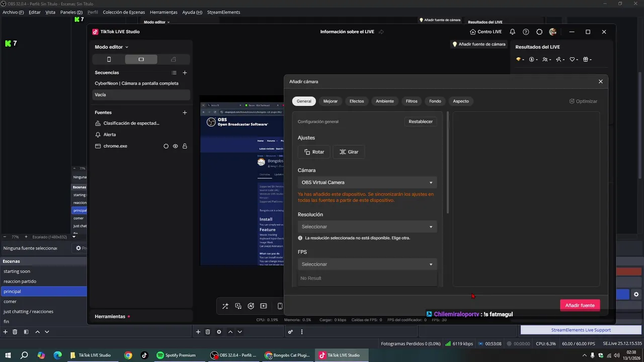644x362 pixels.
Task: Click the Restablecer button
Action: coord(421,121)
